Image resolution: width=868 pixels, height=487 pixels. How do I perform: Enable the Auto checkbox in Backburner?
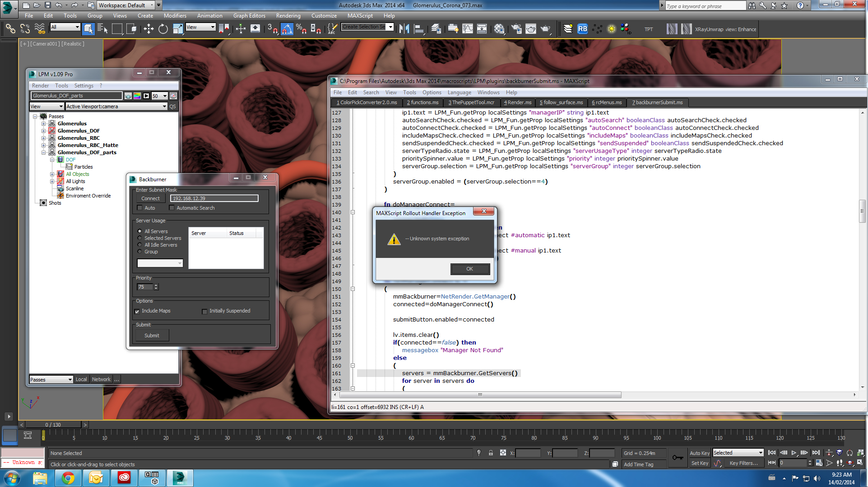(x=139, y=208)
